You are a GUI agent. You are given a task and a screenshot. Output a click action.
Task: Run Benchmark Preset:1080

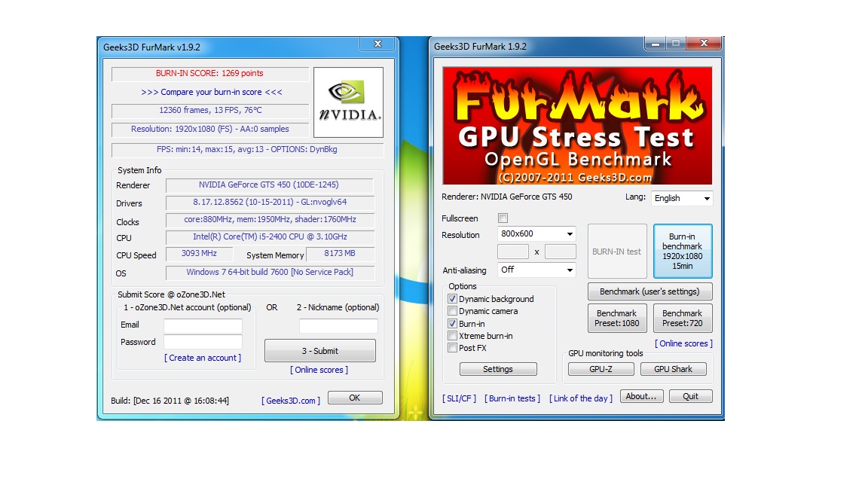coord(616,318)
